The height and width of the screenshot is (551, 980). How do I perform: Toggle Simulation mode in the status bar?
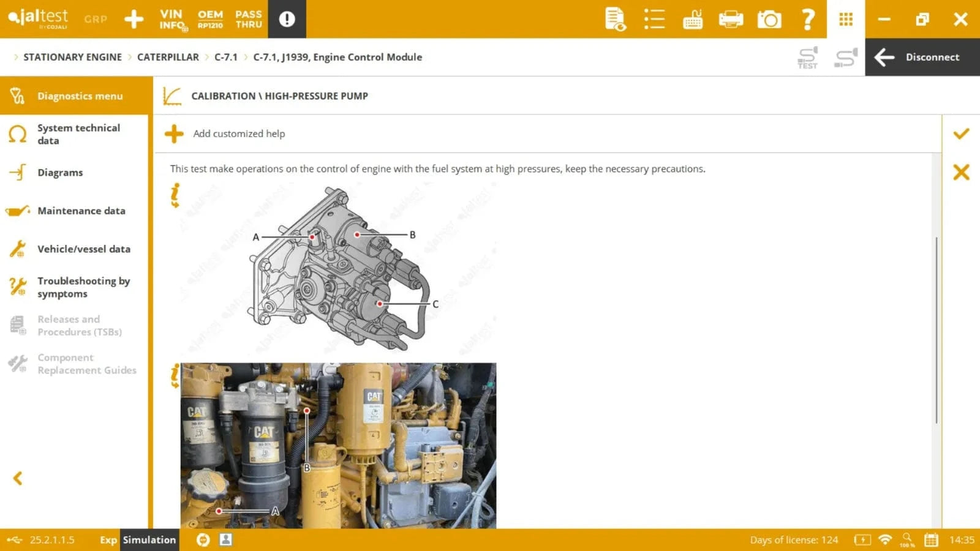pos(148,540)
